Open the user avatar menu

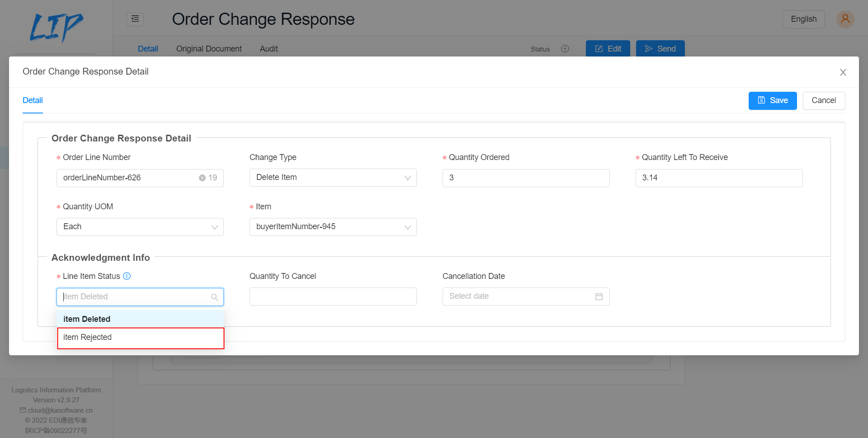[844, 19]
